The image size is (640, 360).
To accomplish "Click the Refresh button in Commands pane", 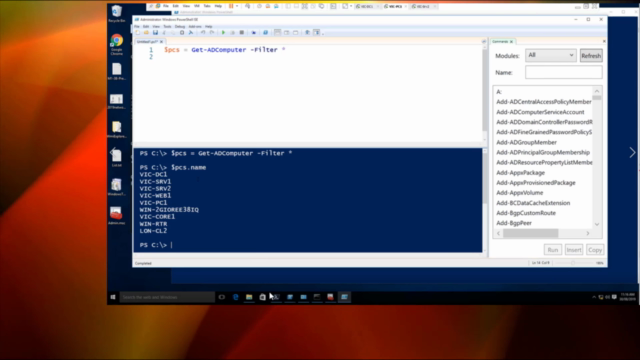I will pos(591,56).
